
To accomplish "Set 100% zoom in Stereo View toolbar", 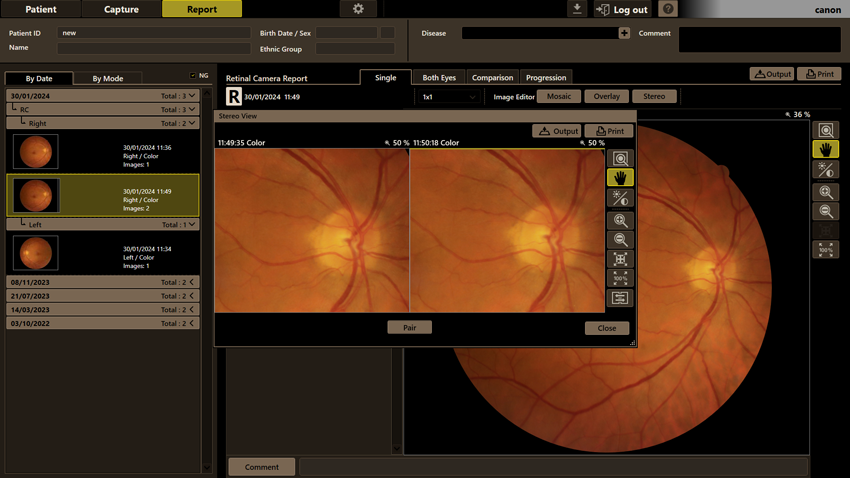I will point(620,279).
